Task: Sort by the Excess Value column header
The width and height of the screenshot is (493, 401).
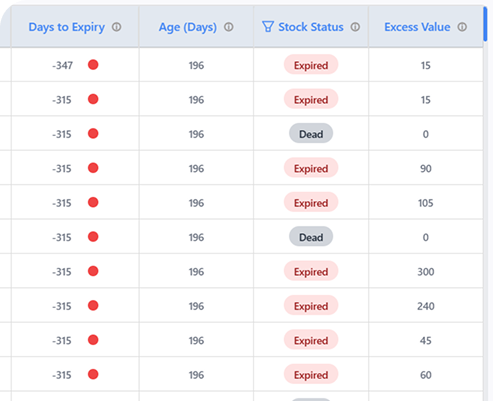Action: point(417,27)
